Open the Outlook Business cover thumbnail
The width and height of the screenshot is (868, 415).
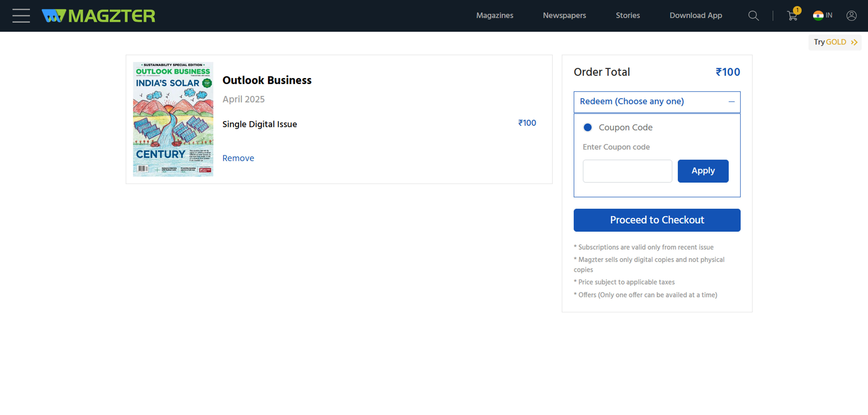[173, 119]
